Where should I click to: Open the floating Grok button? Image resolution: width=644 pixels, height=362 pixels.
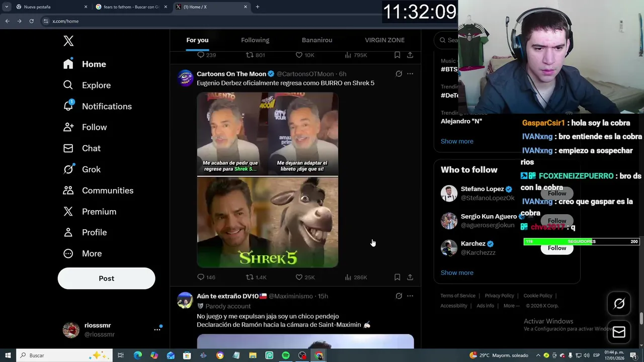pyautogui.click(x=619, y=303)
